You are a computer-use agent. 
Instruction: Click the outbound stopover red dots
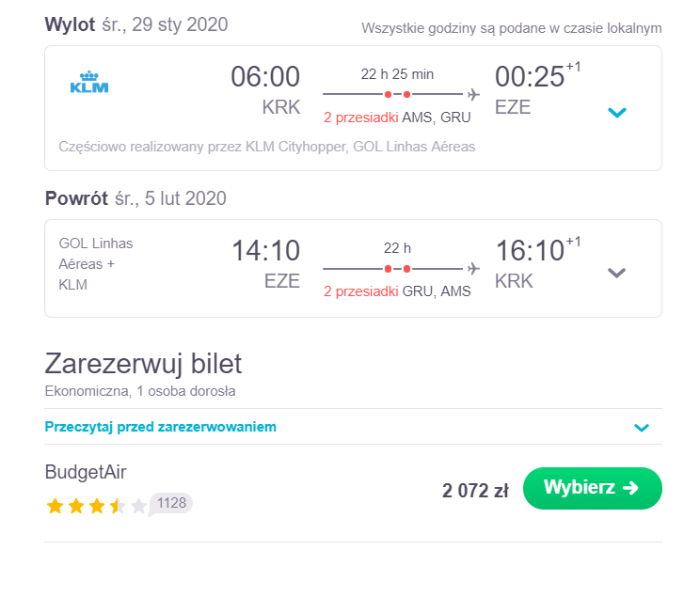pos(397,95)
